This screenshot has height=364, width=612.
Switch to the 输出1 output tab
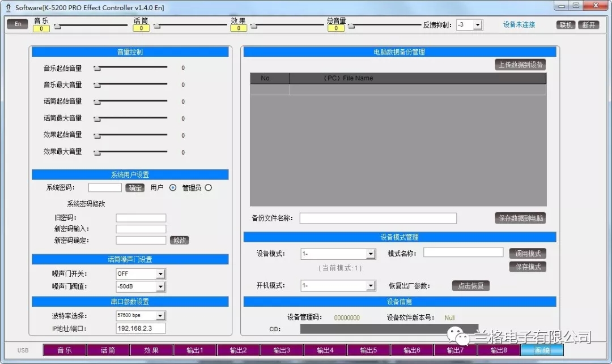pyautogui.click(x=195, y=350)
